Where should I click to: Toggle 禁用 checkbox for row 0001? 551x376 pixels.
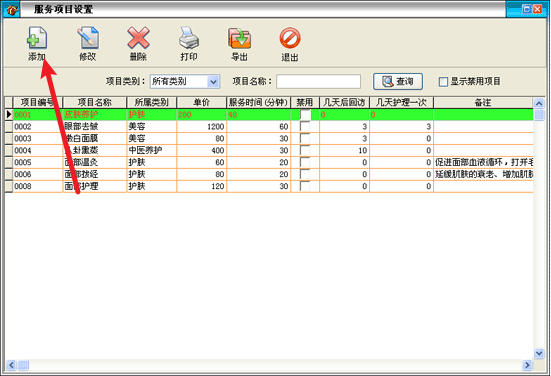[x=305, y=115]
